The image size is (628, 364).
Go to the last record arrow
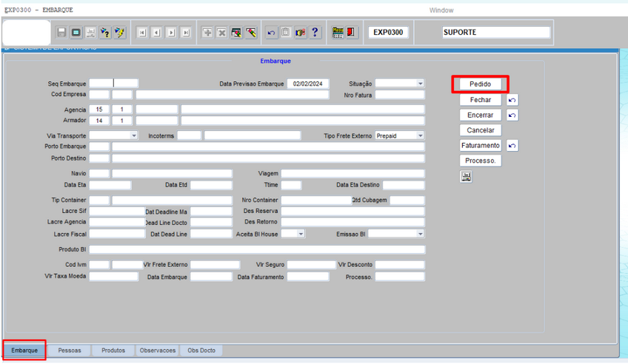[186, 33]
